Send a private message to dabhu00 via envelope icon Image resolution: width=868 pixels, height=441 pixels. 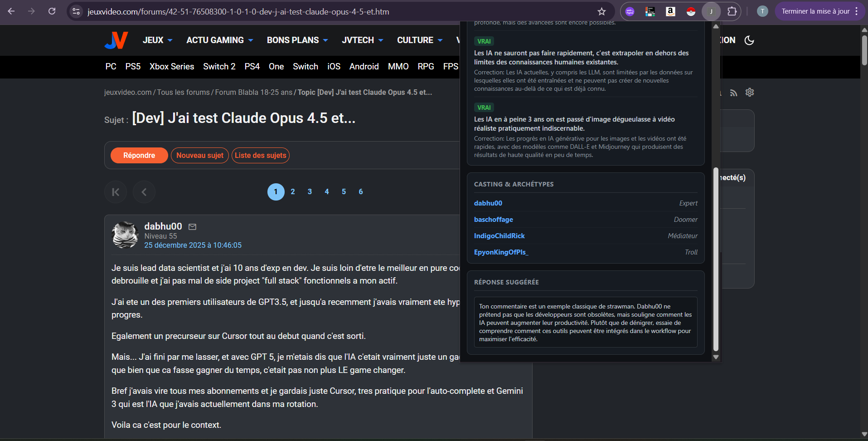point(192,227)
